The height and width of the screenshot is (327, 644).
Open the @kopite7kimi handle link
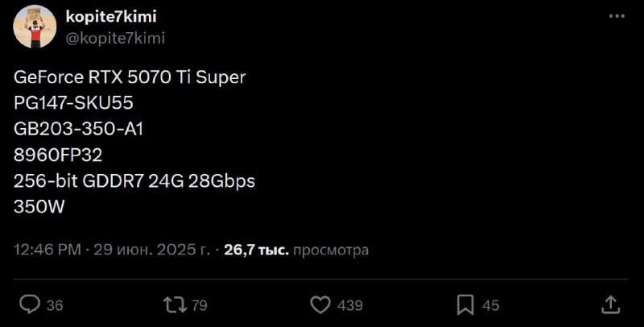[115, 38]
